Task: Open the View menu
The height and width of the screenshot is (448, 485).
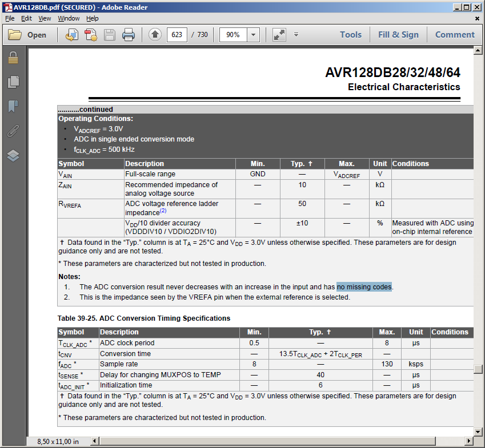Action: [45, 18]
